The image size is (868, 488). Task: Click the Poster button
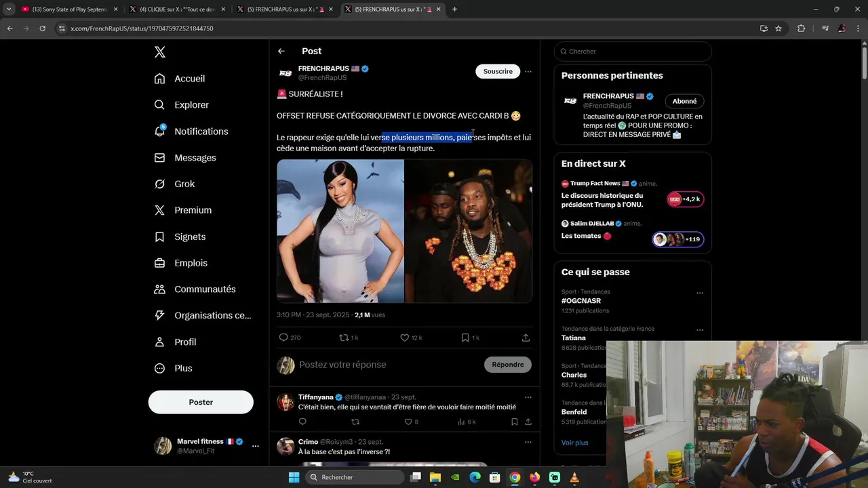(x=201, y=402)
